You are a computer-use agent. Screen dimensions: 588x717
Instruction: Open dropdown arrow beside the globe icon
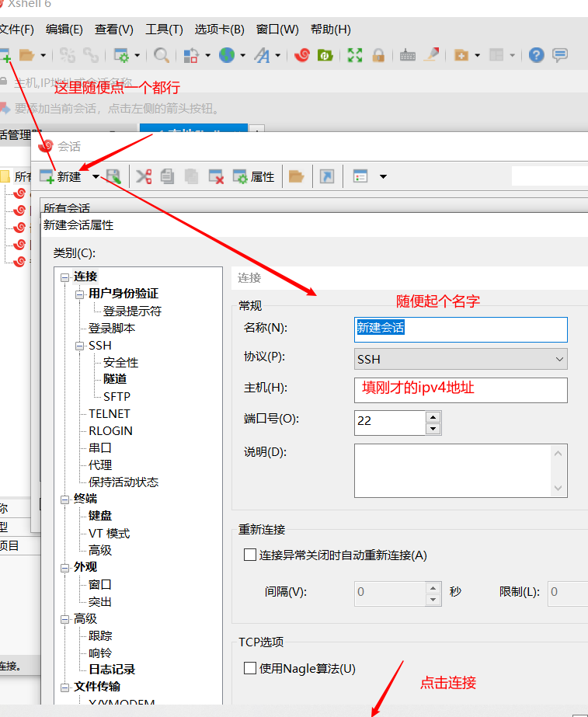(243, 55)
